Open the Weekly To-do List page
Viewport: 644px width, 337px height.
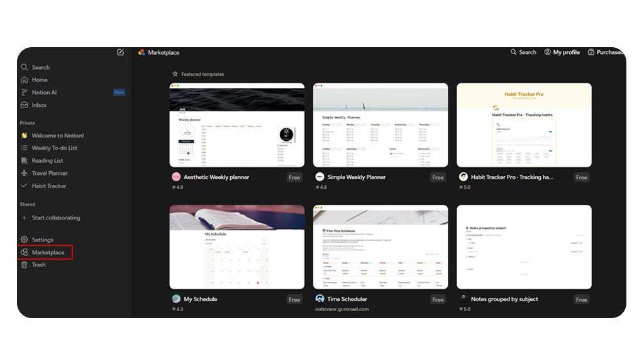click(x=54, y=148)
